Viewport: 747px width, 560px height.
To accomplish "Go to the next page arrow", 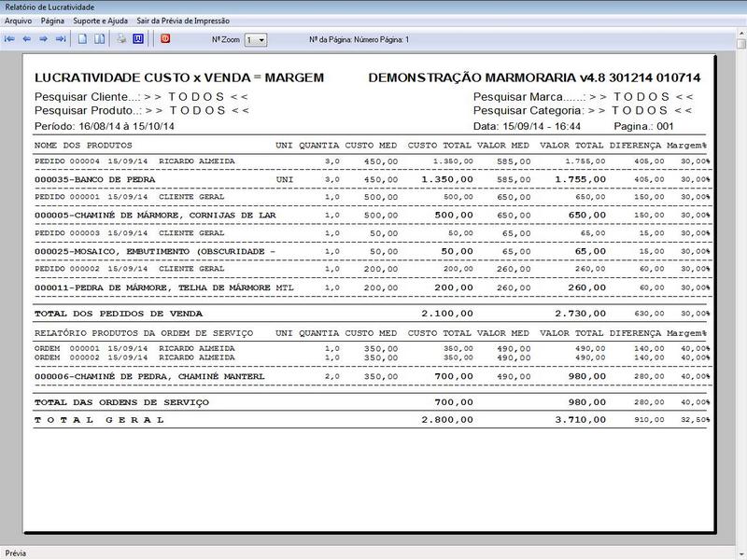I will point(43,39).
